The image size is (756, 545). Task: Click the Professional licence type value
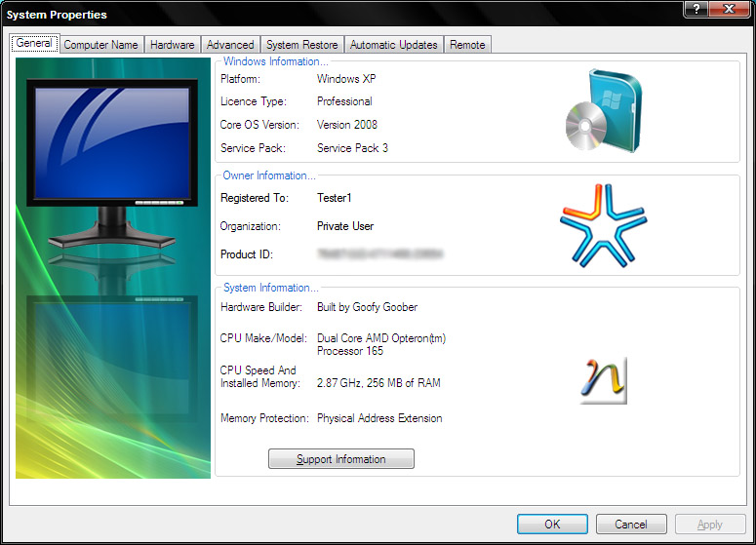344,101
